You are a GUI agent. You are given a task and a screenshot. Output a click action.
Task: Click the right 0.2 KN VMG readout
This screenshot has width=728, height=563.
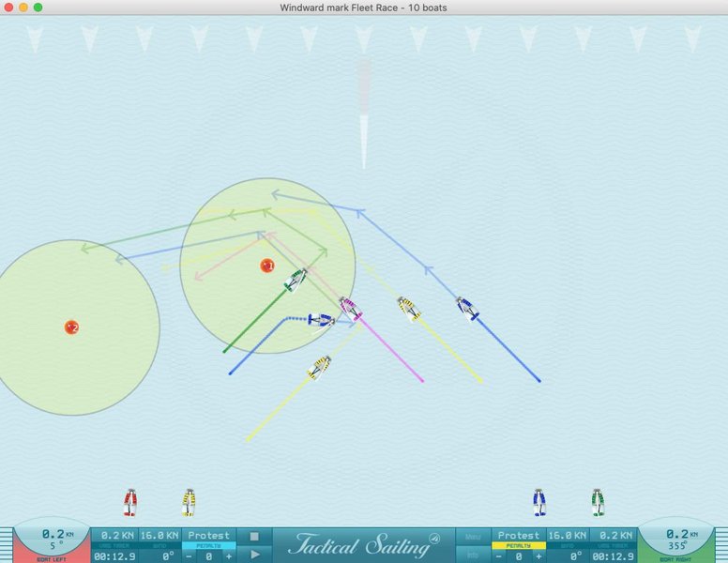(614, 535)
